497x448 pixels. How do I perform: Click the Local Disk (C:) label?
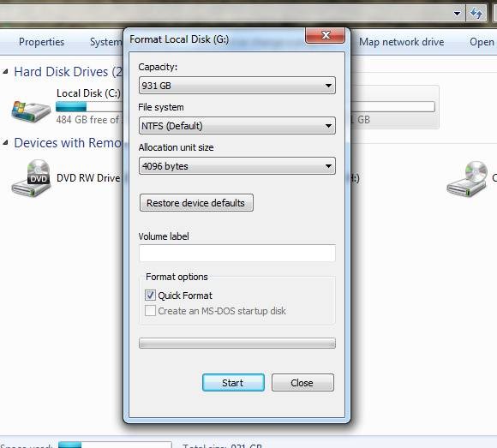coord(89,93)
